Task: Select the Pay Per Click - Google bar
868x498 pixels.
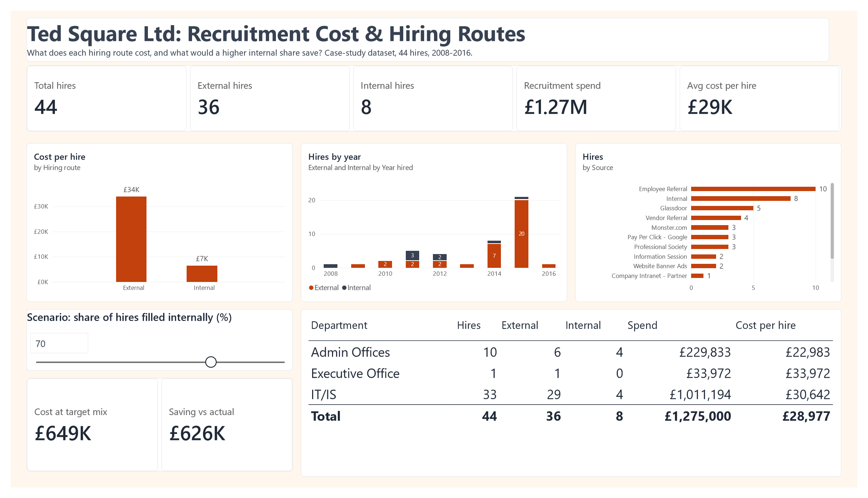Action: (710, 237)
